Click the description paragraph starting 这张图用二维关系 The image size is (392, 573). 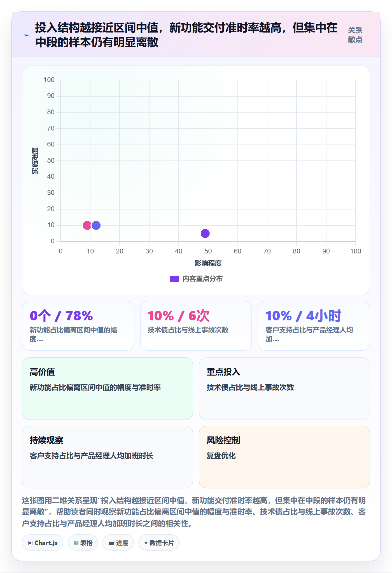[x=194, y=512]
